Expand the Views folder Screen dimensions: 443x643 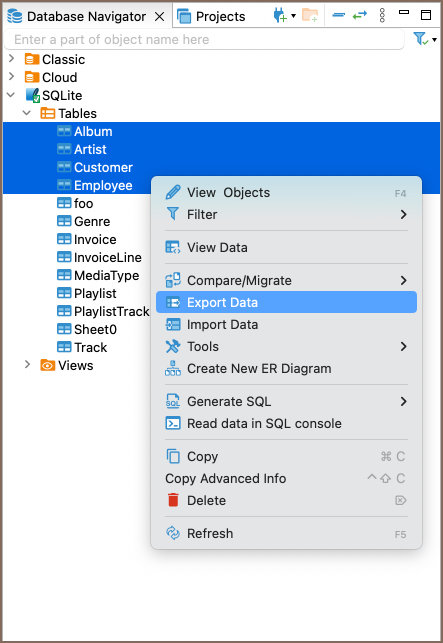click(x=27, y=365)
